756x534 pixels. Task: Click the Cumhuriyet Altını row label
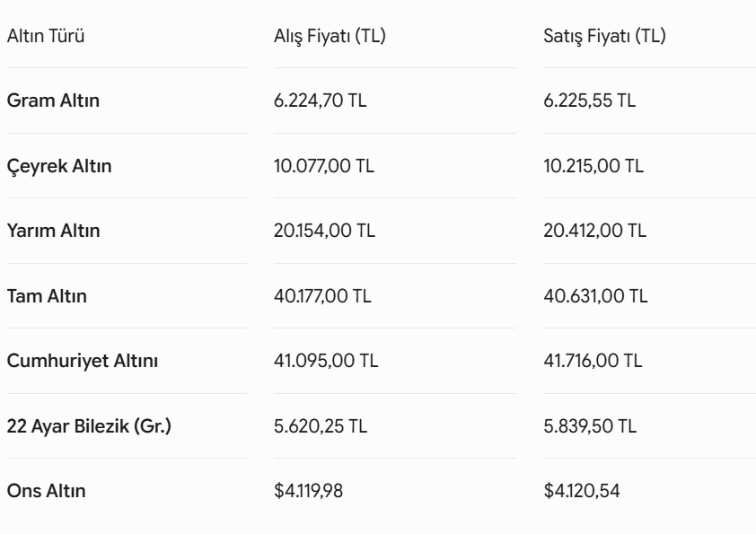83,361
